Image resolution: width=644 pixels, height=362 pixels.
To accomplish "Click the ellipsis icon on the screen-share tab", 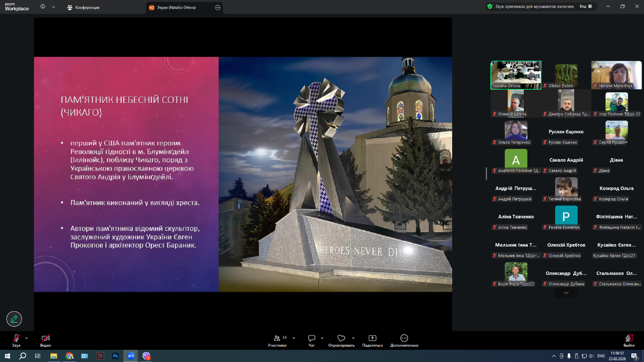I will point(218,8).
